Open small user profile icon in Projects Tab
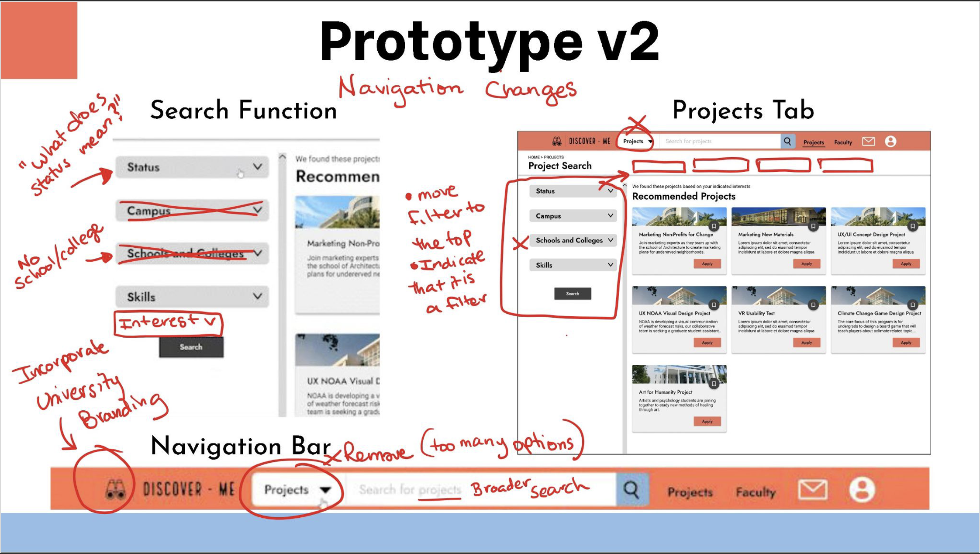 [890, 142]
